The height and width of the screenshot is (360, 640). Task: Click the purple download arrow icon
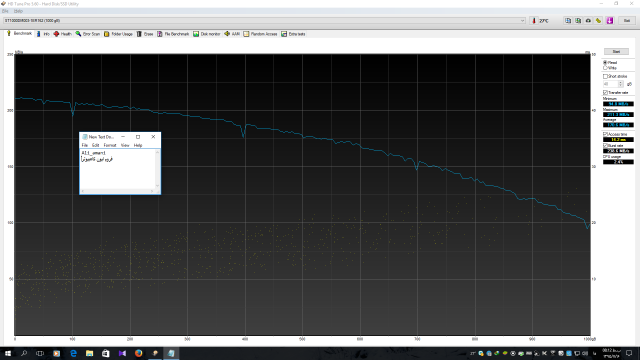pos(610,20)
